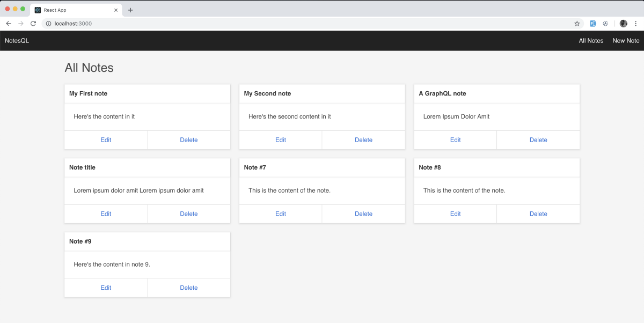Screen dimensions: 644x323
Task: Delete the Note title card
Action: (x=188, y=214)
